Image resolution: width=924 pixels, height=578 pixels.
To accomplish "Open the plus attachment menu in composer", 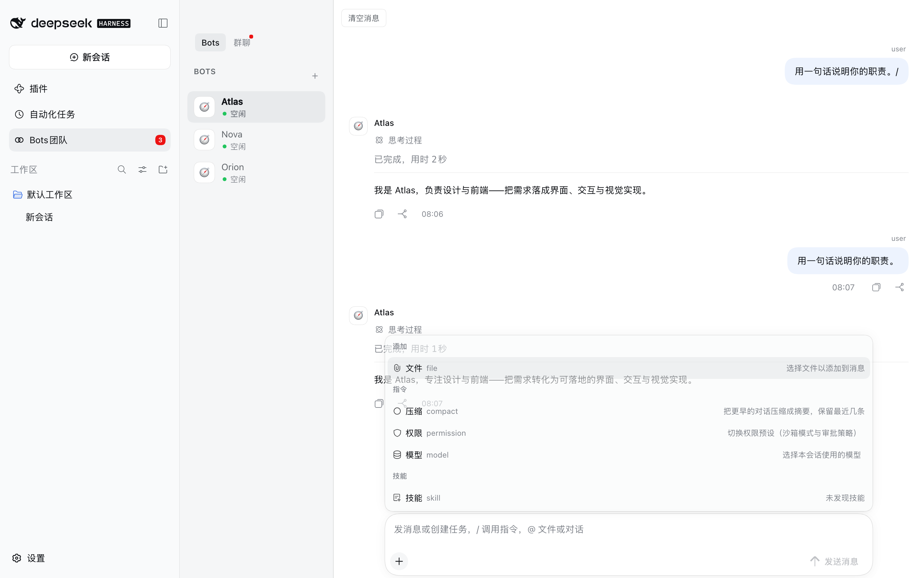I will pyautogui.click(x=399, y=561).
